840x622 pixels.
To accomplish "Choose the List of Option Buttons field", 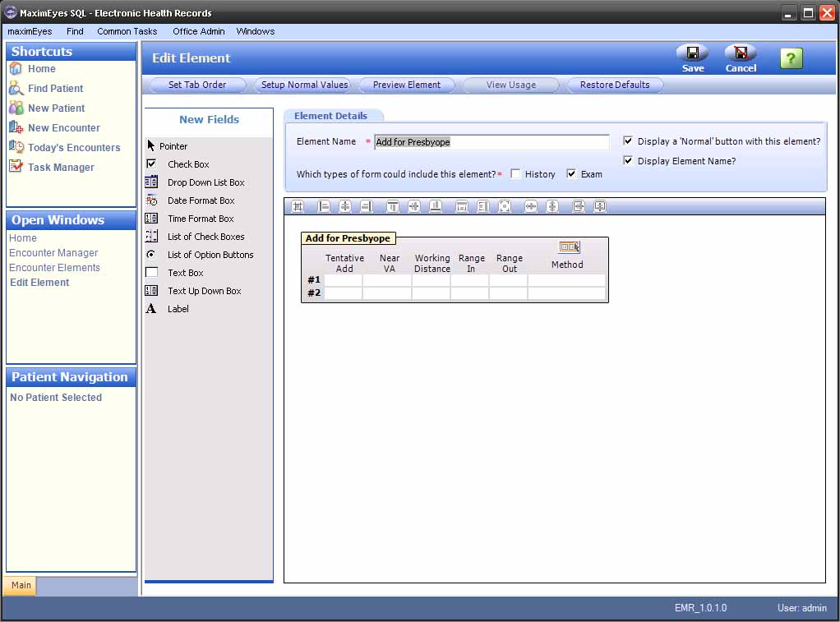I will pos(200,255).
